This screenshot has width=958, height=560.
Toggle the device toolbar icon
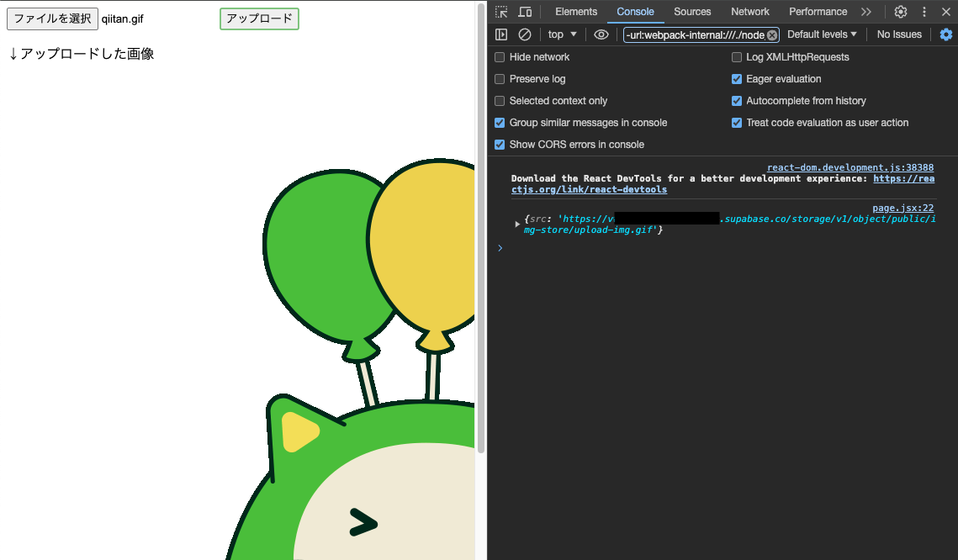(525, 12)
